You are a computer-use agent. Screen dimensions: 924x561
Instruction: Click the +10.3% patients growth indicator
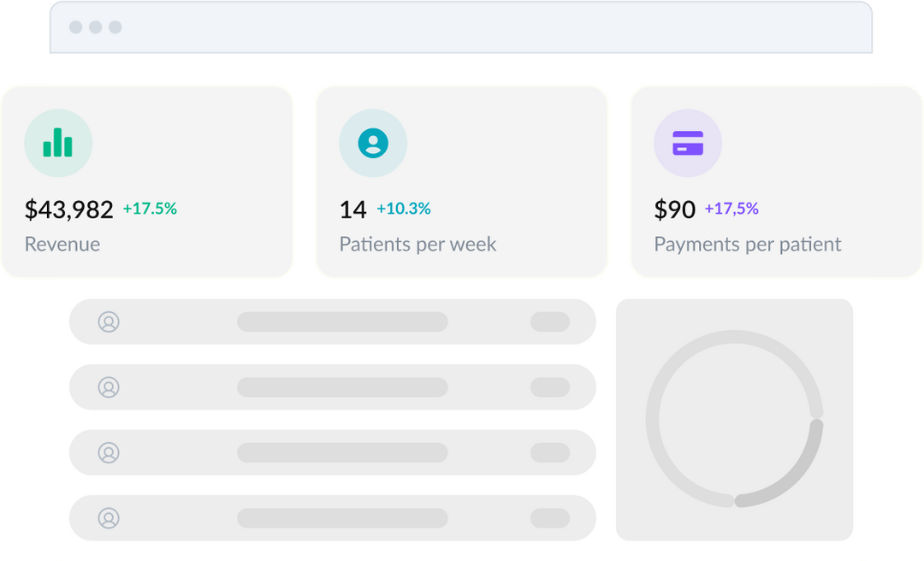coord(404,208)
